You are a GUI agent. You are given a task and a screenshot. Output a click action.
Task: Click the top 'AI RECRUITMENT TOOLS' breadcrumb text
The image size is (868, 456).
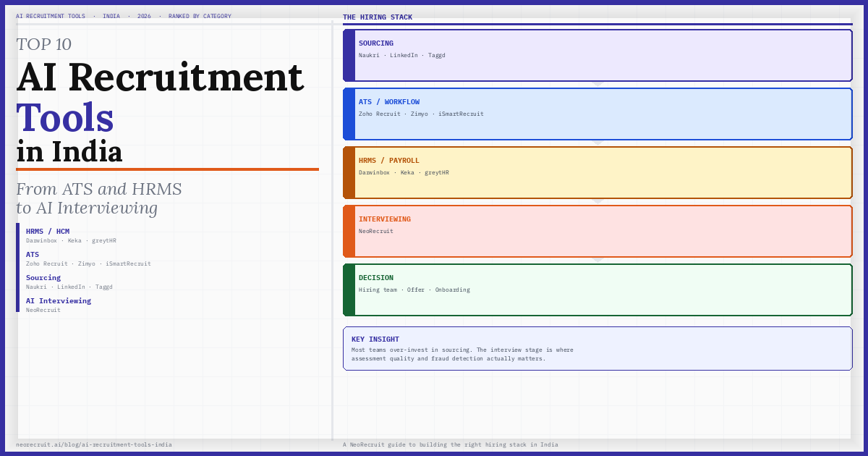coord(51,16)
